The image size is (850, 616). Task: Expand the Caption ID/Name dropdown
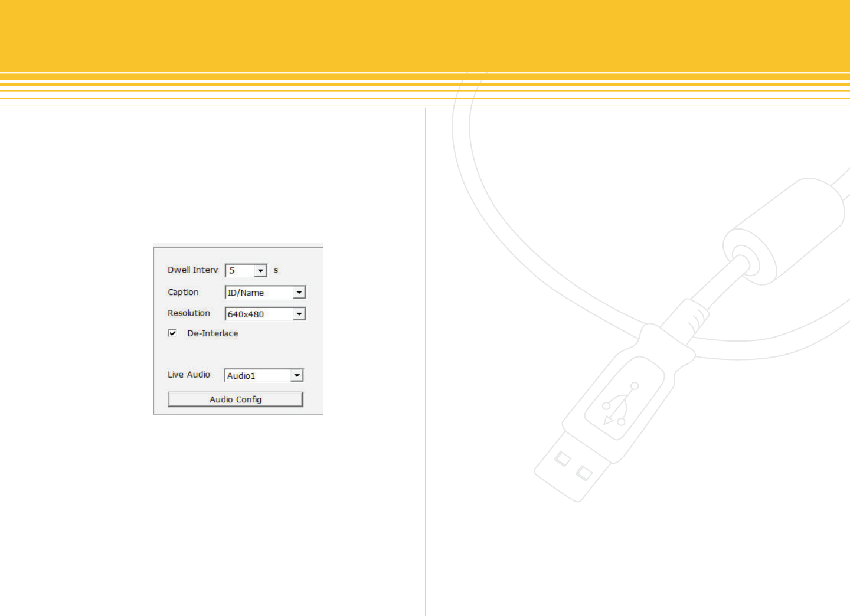point(299,293)
